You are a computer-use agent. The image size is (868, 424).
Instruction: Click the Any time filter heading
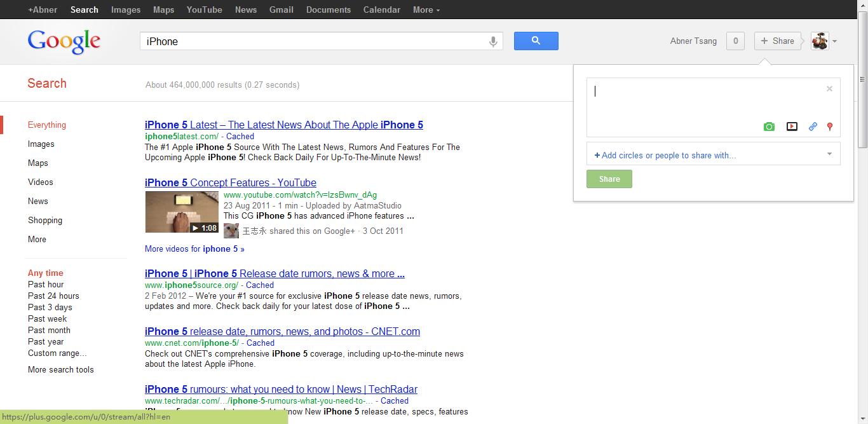(46, 273)
